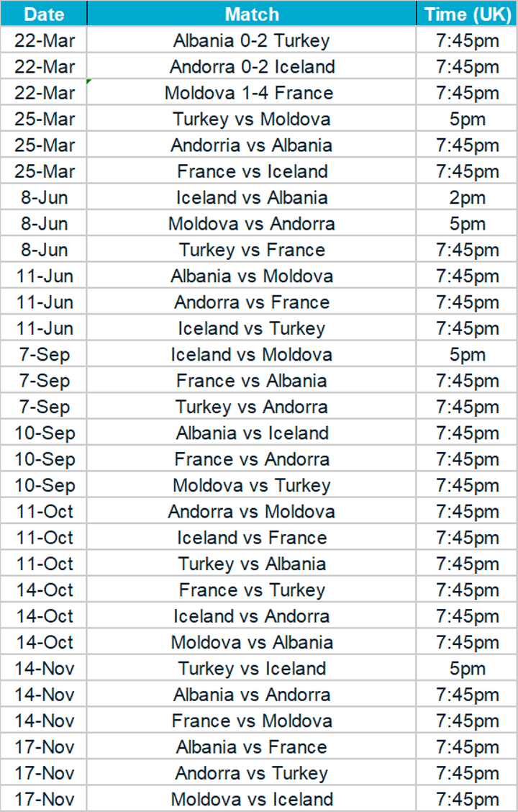Image resolution: width=518 pixels, height=812 pixels.
Task: Click the Match column header
Action: (251, 14)
